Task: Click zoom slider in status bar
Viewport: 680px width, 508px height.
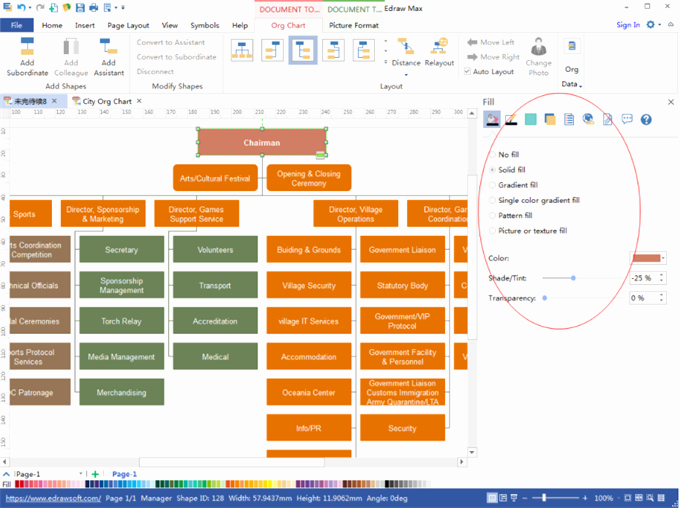Action: [x=544, y=498]
